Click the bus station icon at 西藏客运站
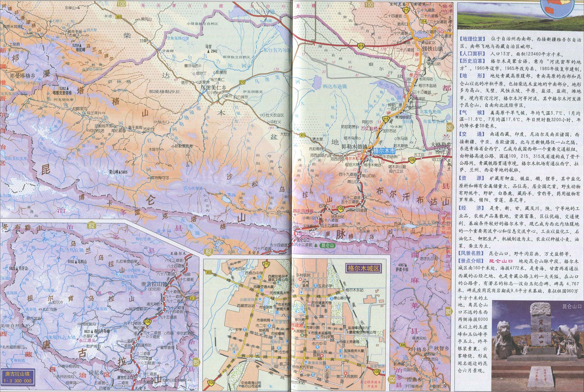The width and height of the screenshot is (584, 392). [x=256, y=306]
